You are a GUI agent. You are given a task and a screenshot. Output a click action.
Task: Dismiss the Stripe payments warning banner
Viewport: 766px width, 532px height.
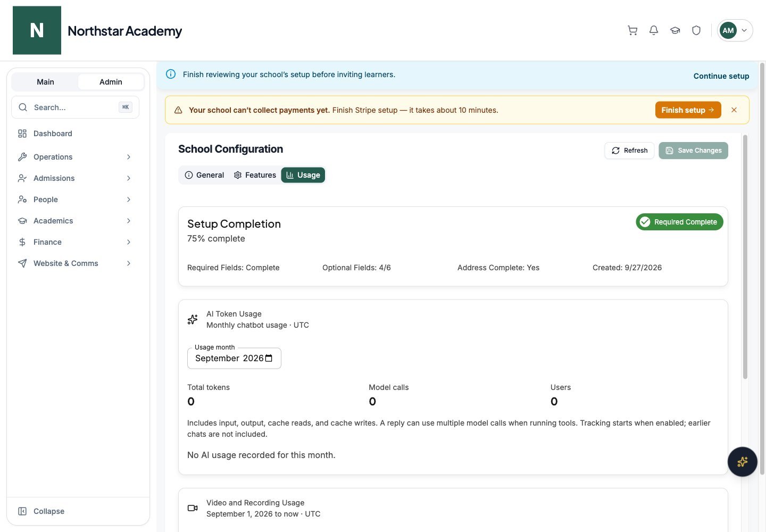click(x=734, y=110)
